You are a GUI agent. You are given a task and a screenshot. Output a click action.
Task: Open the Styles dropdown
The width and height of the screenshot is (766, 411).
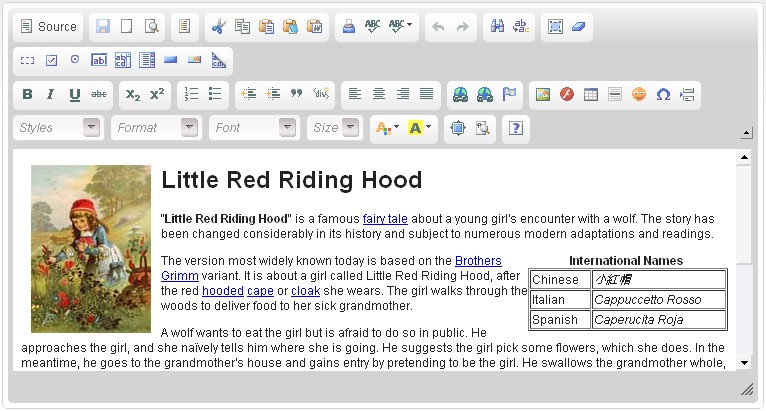59,128
